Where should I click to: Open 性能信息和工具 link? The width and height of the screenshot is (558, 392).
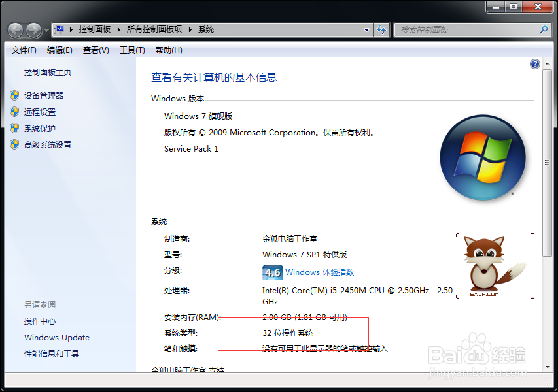[x=52, y=353]
